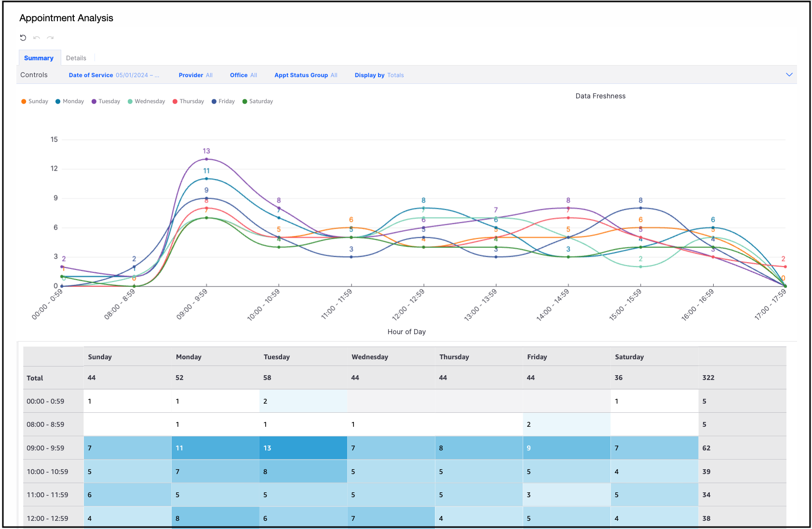Click the 10:00 - 10:59 row label

coord(48,472)
